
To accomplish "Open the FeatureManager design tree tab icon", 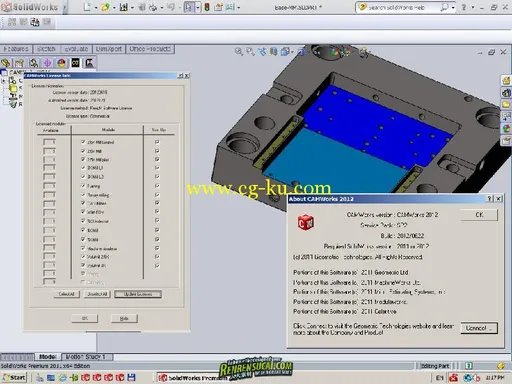I will (6, 63).
